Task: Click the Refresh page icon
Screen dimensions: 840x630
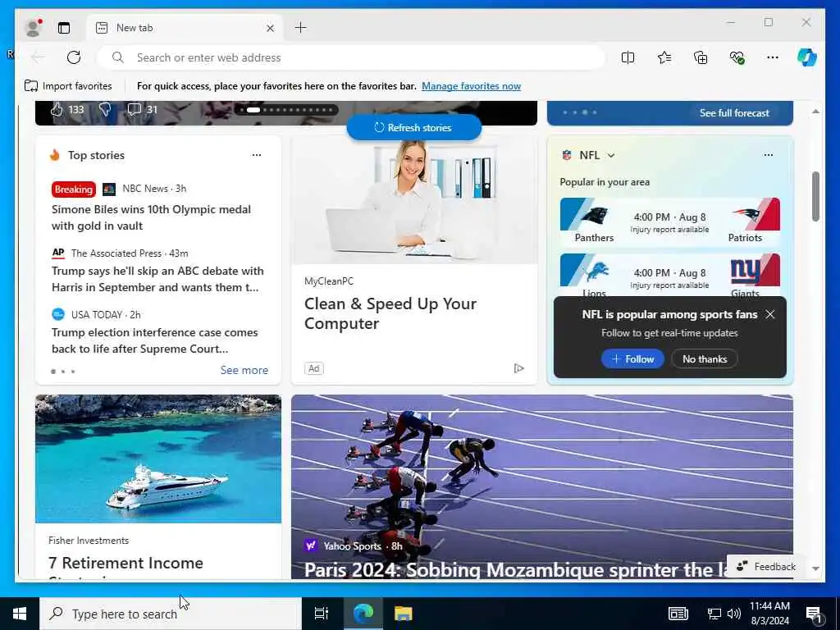Action: pos(74,57)
